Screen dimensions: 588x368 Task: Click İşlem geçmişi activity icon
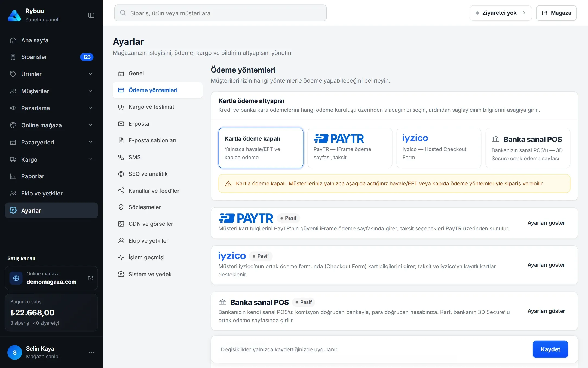coord(121,257)
